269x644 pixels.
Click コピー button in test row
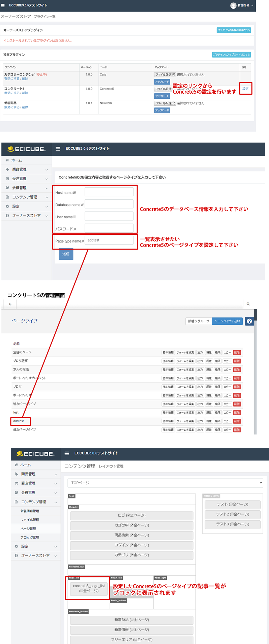coord(227,413)
